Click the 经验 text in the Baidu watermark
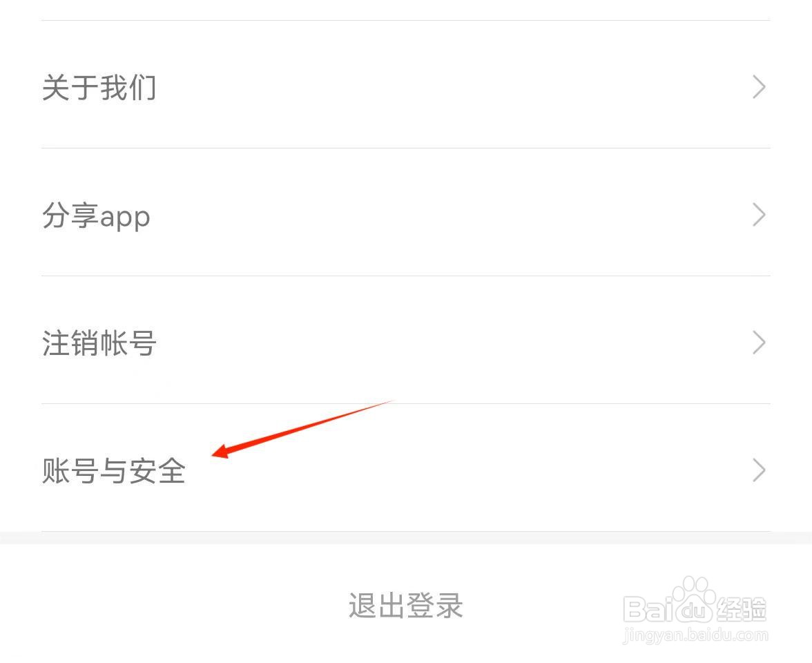The image size is (812, 663). point(741,609)
